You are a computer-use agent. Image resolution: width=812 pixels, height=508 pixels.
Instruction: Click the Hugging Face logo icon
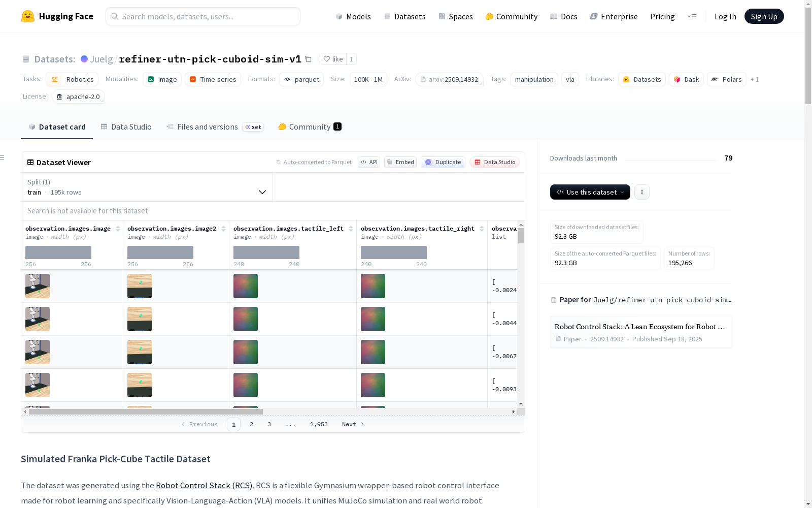click(x=28, y=16)
